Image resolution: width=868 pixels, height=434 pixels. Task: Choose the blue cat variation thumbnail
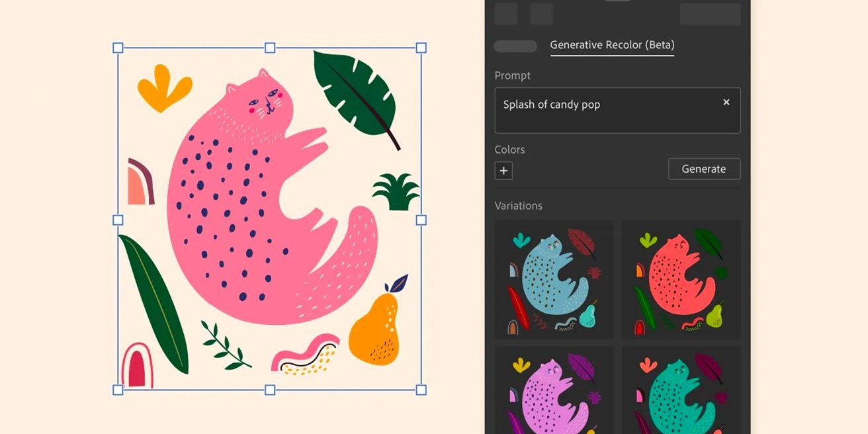click(554, 280)
